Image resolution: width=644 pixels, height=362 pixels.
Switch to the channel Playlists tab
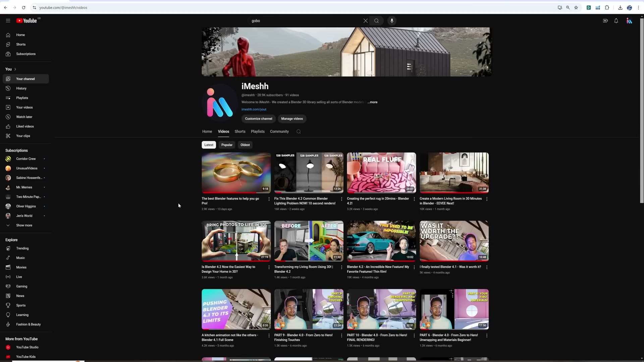coord(258,132)
